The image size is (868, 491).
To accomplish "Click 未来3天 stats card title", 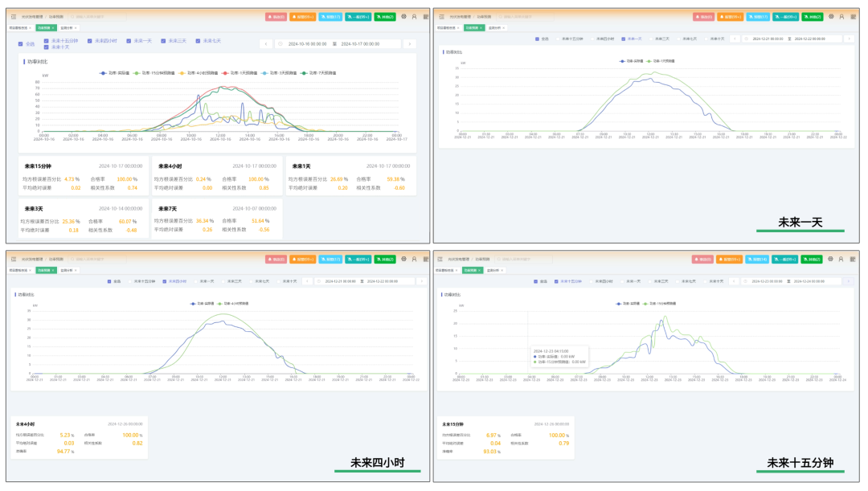I will tap(33, 209).
